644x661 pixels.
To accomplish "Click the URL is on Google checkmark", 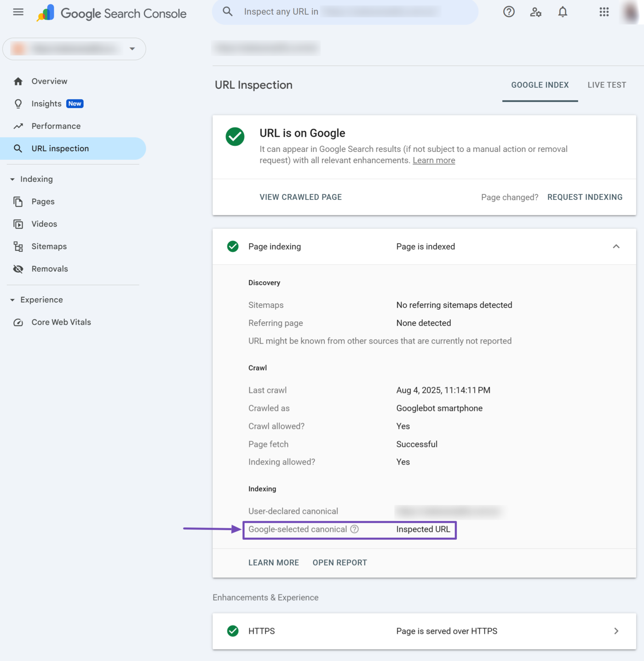I will click(235, 137).
